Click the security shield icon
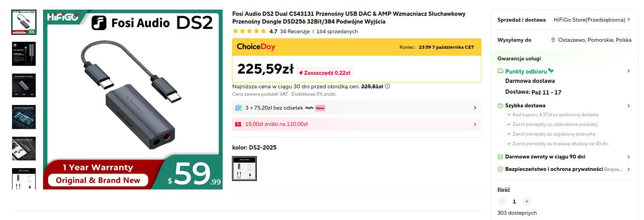Viewport: 644px width, 220px height. click(x=500, y=169)
